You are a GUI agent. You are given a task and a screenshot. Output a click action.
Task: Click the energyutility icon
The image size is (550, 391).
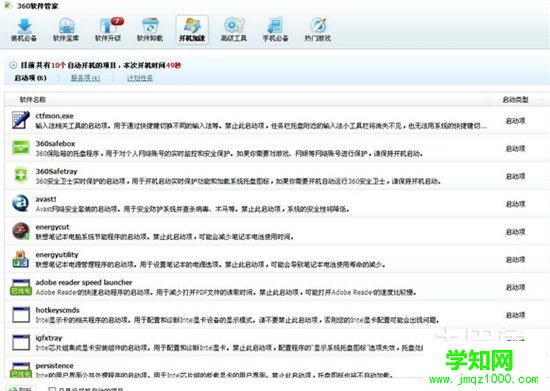(x=21, y=259)
